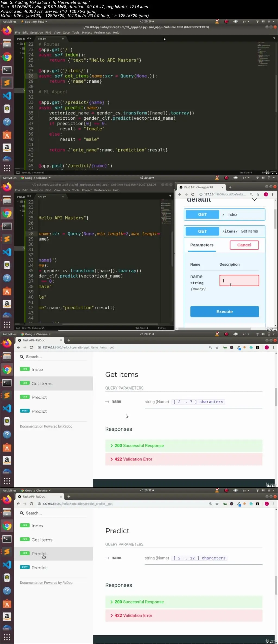Open the Rhythmbox dock icon in the 20:32 frame
The width and height of the screenshot is (278, 644).
tap(7, 577)
